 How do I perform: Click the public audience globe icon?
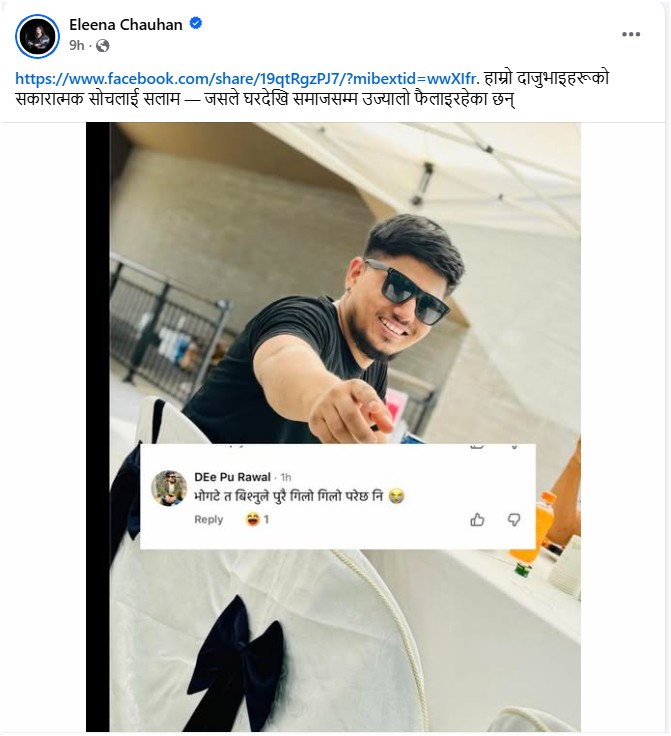(x=102, y=46)
